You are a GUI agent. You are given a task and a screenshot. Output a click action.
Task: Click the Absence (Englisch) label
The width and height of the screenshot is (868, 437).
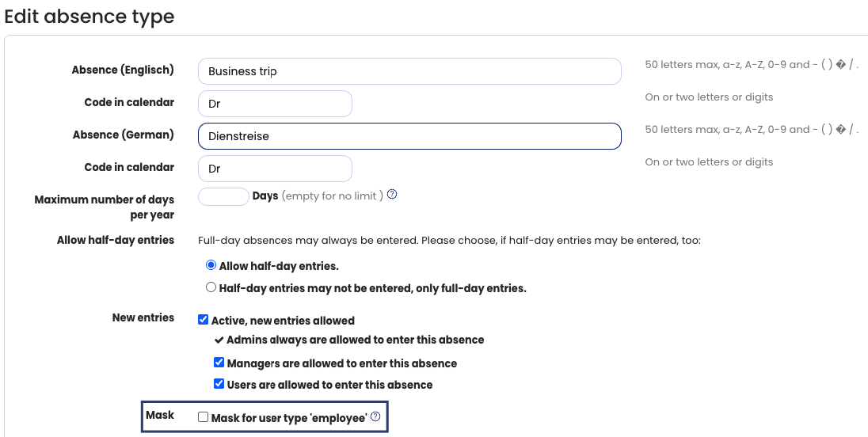(123, 70)
